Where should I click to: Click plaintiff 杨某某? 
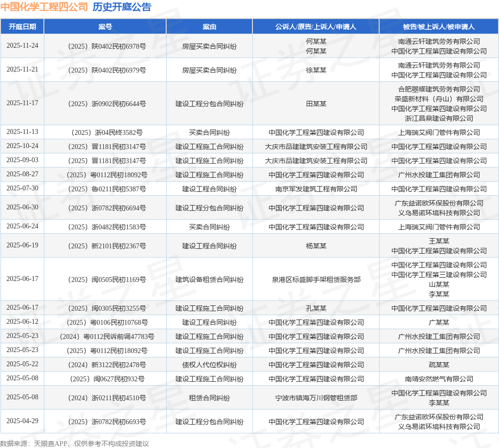[x=316, y=246]
